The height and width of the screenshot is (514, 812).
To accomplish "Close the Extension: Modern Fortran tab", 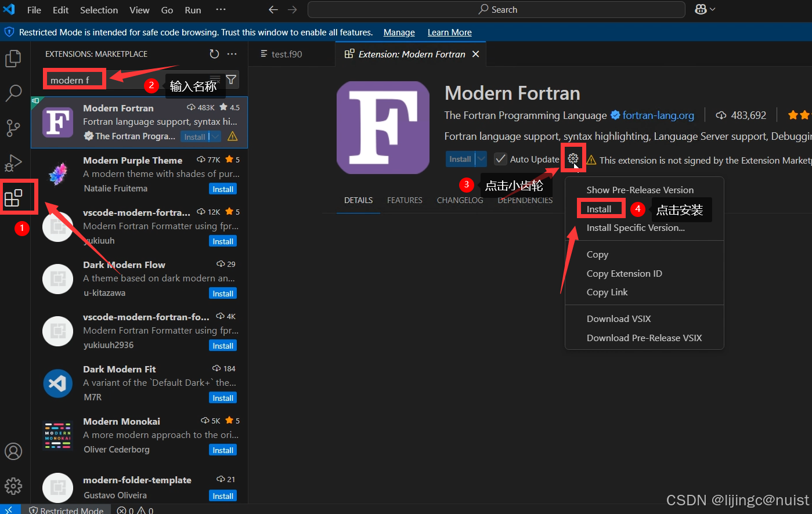I will pyautogui.click(x=475, y=54).
